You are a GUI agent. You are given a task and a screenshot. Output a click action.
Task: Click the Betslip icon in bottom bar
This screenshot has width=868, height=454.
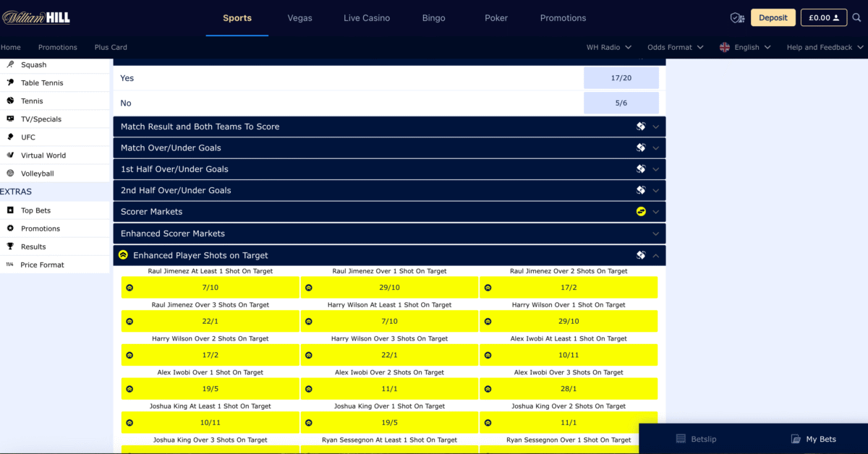[680, 439]
